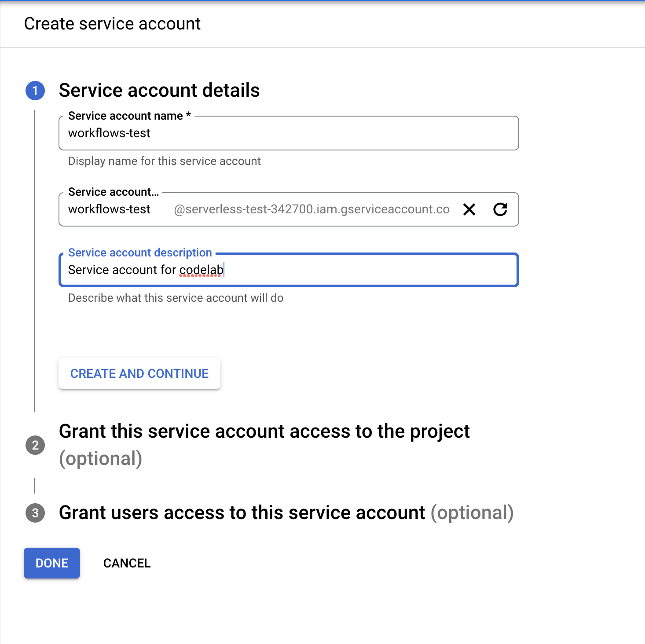Click the describe service account helper text
645x644 pixels.
[176, 298]
